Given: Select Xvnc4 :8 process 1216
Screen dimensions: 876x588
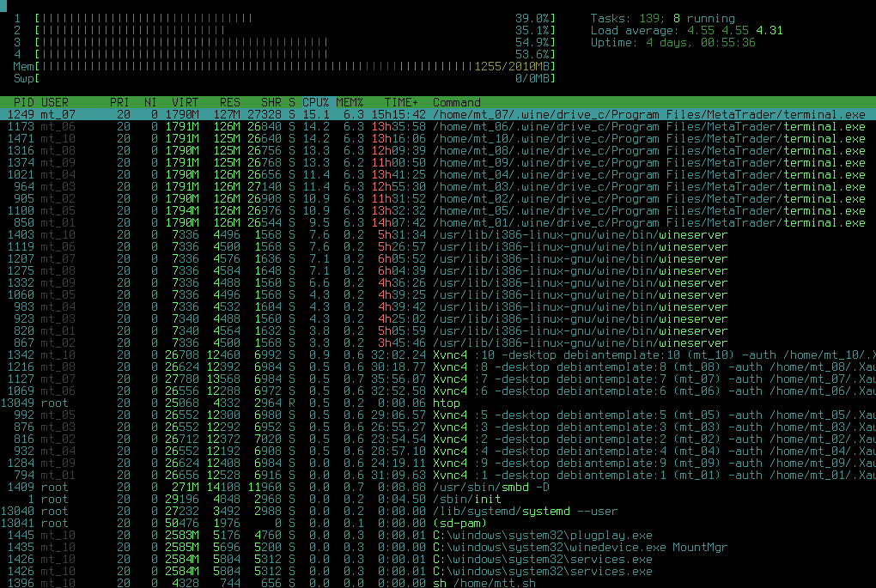Looking at the screenshot, I should 438,367.
